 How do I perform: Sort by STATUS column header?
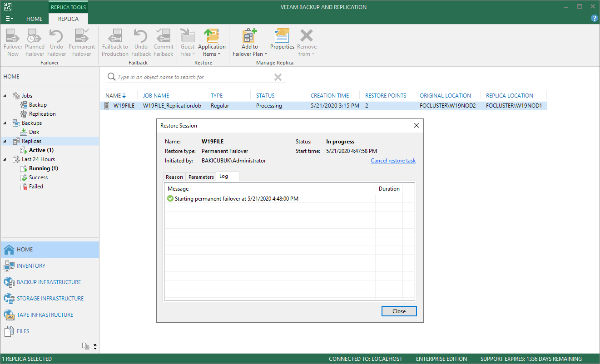265,96
